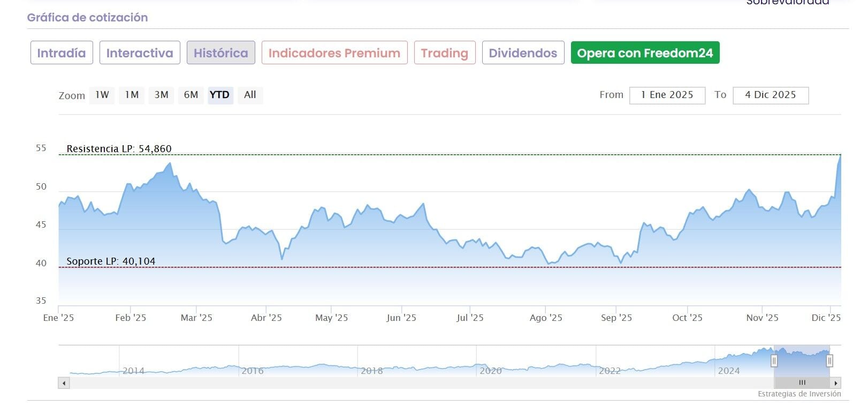Image resolution: width=868 pixels, height=405 pixels.
Task: Click the scrollbar left arrow
Action: pos(64,383)
